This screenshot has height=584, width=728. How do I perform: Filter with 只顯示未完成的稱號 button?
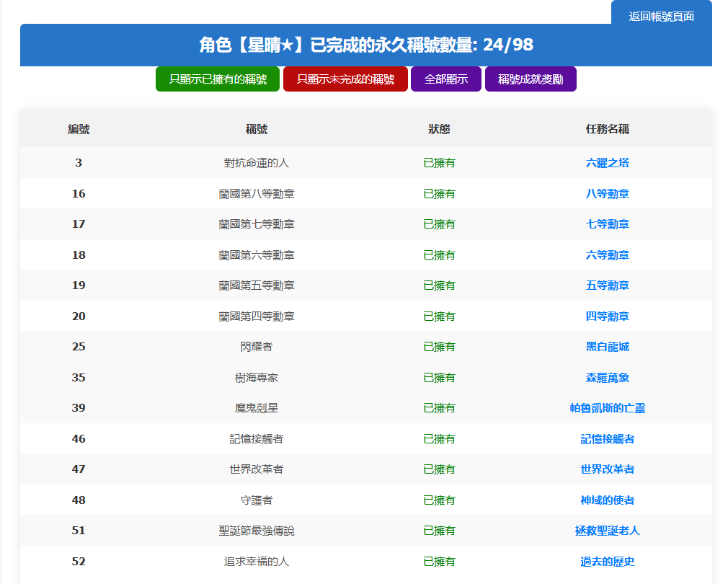(x=345, y=79)
